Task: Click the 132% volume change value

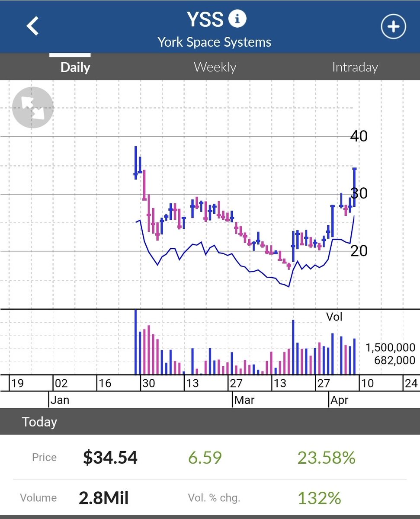Action: 319,498
